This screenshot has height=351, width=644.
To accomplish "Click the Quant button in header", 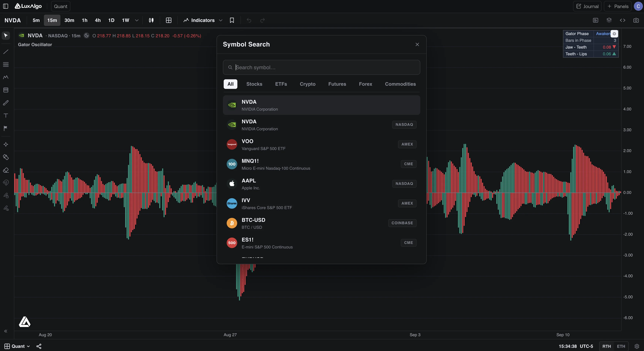I will point(60,6).
